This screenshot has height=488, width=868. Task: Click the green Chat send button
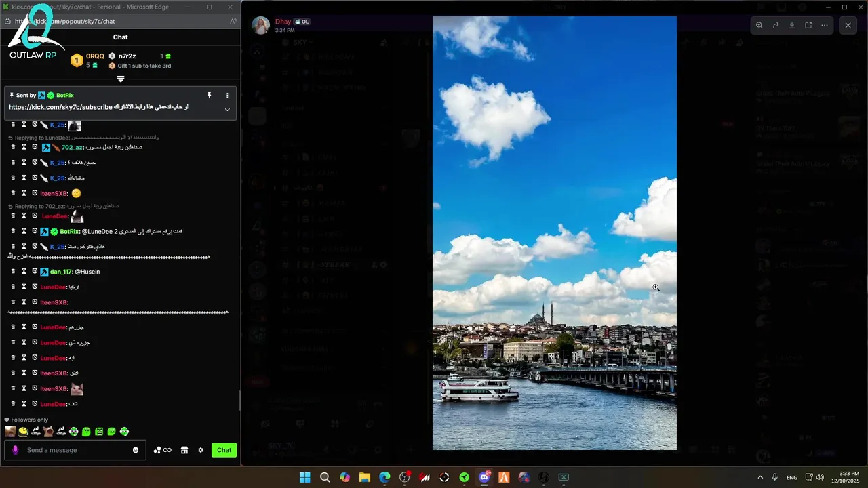(x=224, y=450)
